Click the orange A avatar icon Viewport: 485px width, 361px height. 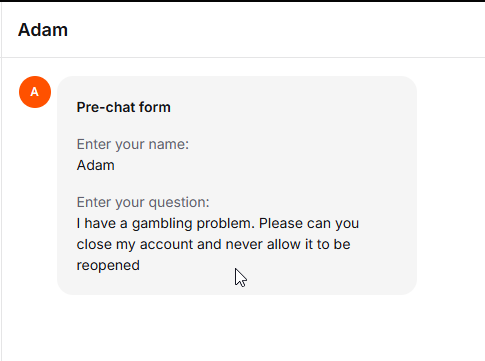pyautogui.click(x=35, y=92)
